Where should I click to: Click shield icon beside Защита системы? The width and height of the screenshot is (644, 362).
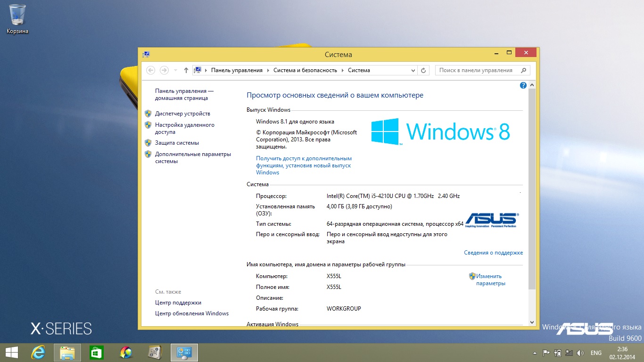pyautogui.click(x=148, y=143)
